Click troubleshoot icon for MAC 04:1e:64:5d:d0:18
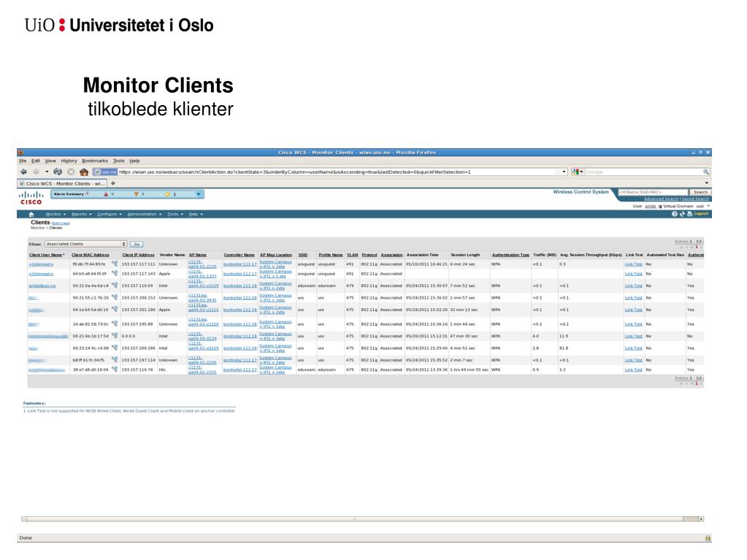 [x=115, y=309]
